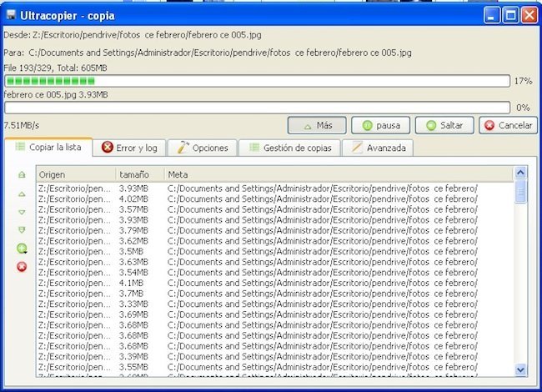Switch to the Copiar la lista tab
This screenshot has height=392, width=542.
pyautogui.click(x=48, y=148)
